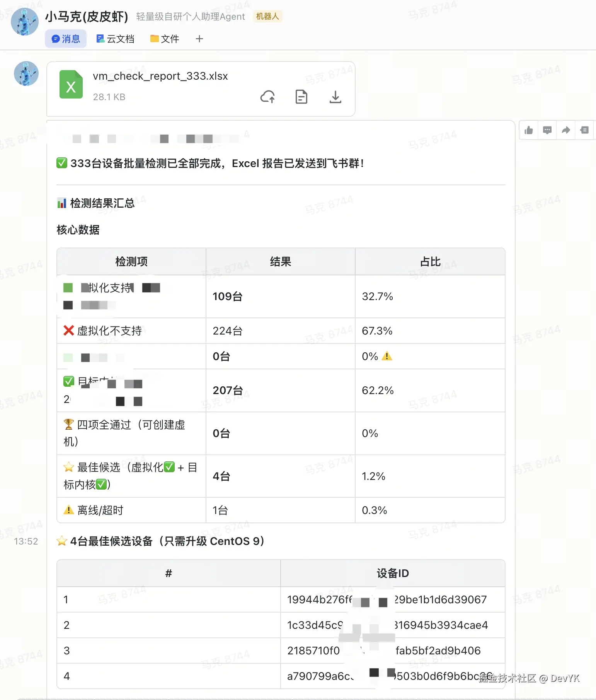Click device ID starting 2185710f0
Viewport: 596px width, 700px height.
384,650
